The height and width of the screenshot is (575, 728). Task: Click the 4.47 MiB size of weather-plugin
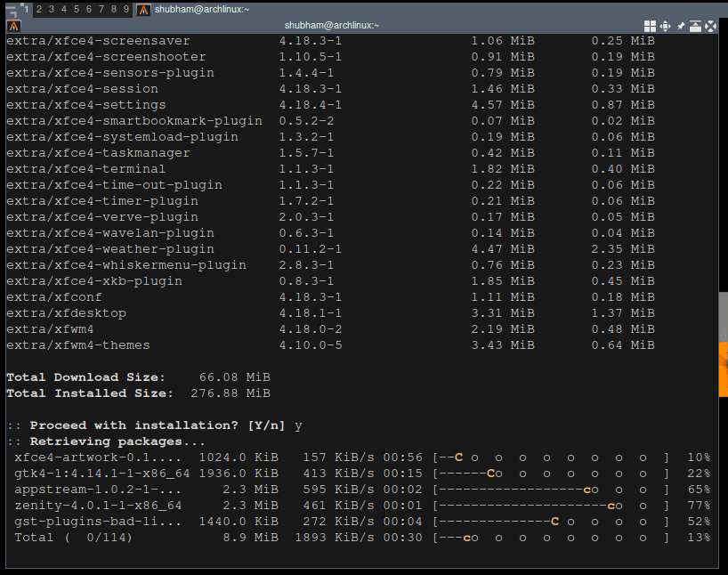503,249
